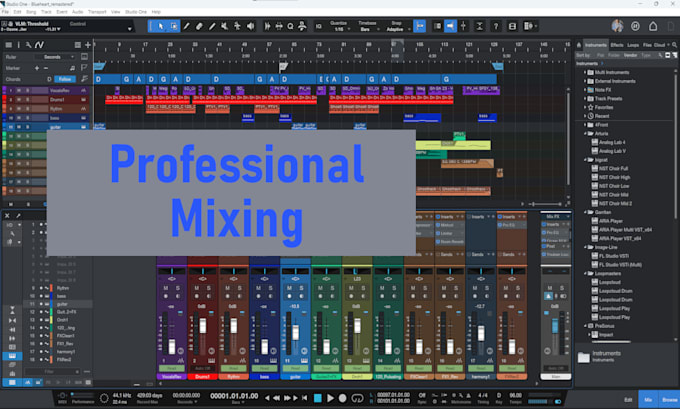Click the IQ input quantize button
The width and height of the screenshot is (680, 409).
coord(319,26)
